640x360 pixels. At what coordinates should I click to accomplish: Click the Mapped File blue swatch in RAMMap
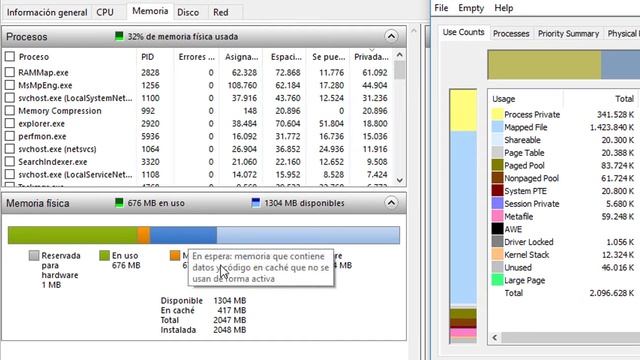(x=497, y=127)
